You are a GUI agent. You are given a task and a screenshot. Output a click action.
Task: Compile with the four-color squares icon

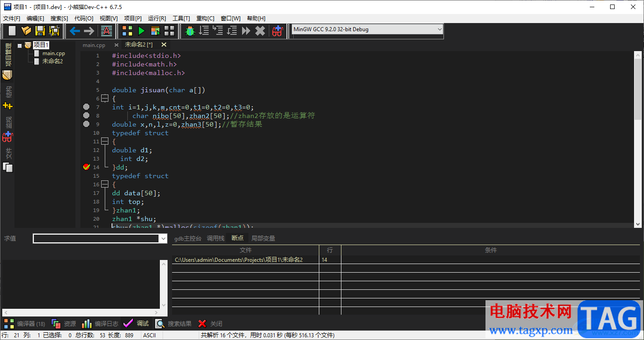[x=128, y=31]
